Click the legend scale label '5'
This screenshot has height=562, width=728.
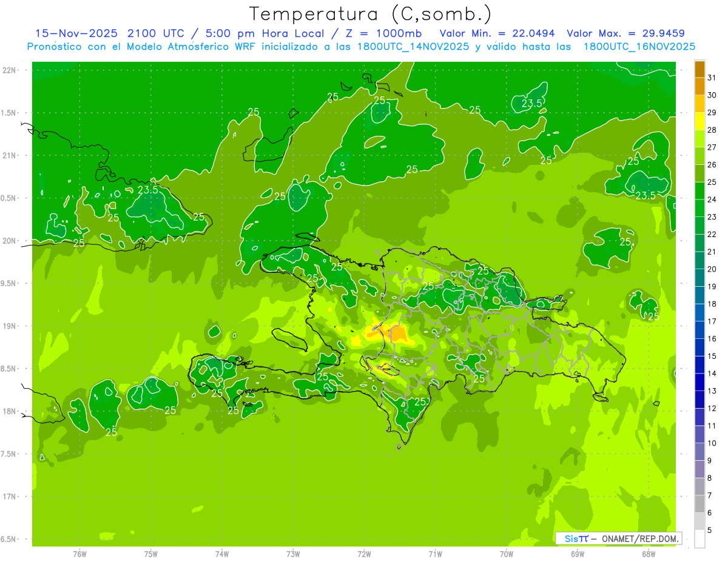(710, 530)
